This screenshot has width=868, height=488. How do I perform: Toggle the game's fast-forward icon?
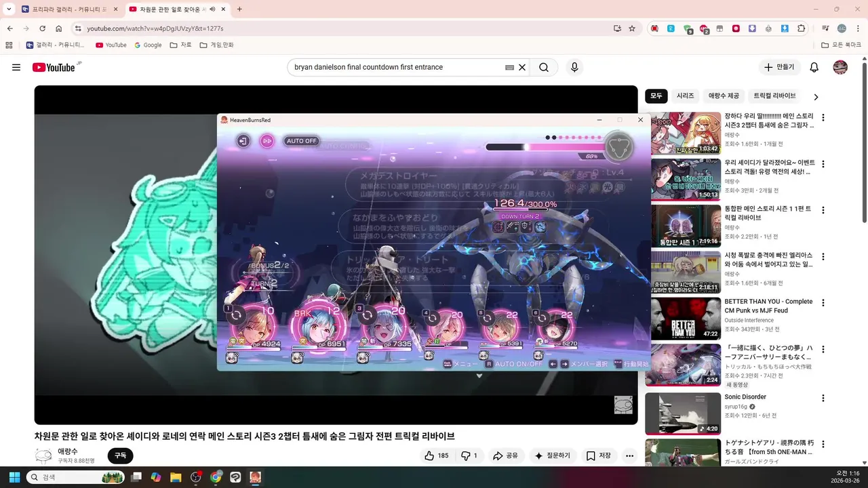click(x=267, y=141)
